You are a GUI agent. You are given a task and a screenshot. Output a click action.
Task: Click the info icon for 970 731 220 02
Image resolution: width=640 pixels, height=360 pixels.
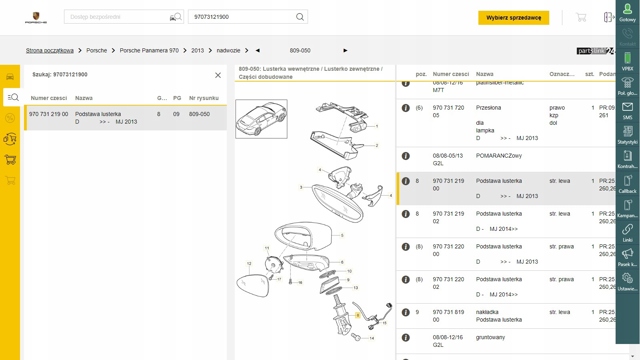(x=405, y=280)
